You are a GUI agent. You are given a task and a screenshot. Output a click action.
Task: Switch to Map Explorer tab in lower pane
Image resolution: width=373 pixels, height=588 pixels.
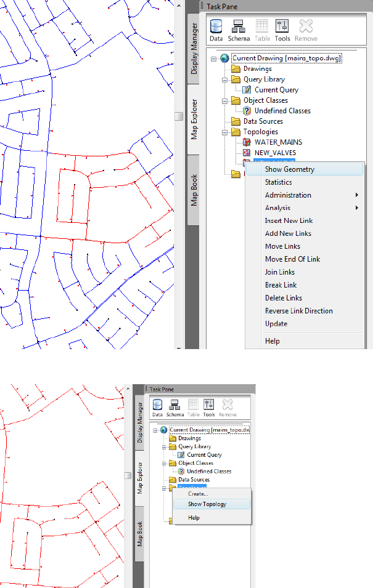point(139,478)
